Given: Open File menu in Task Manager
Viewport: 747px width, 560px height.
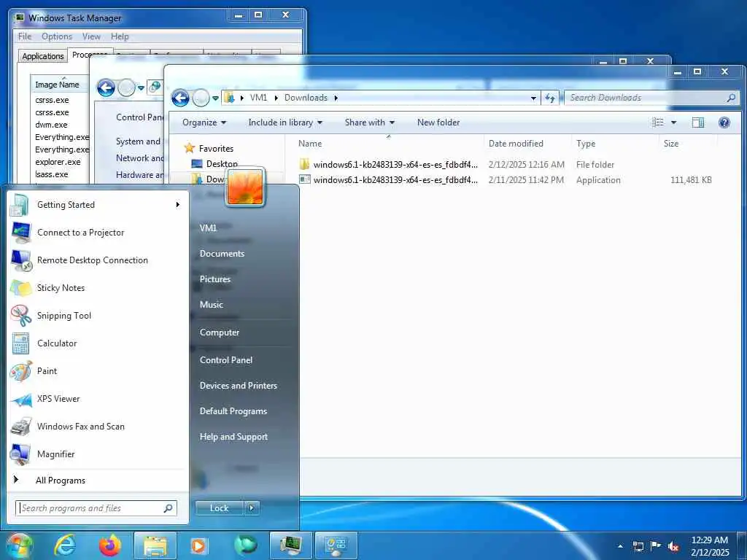Looking at the screenshot, I should (25, 36).
